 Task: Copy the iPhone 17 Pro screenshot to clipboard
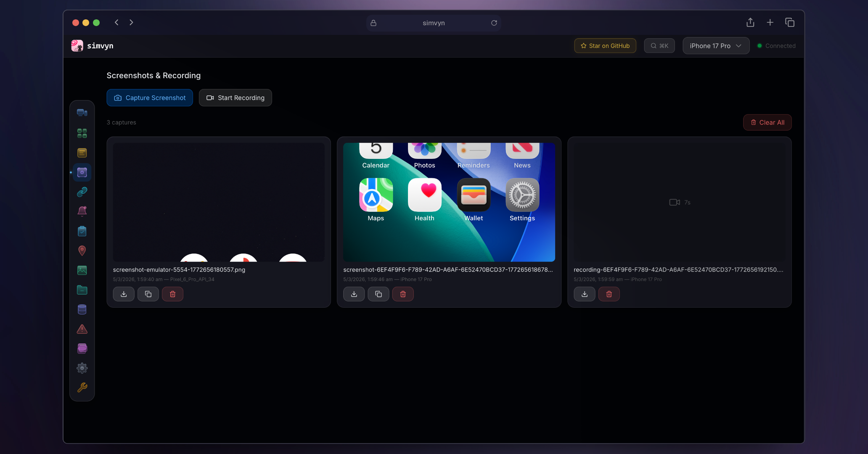pyautogui.click(x=378, y=294)
